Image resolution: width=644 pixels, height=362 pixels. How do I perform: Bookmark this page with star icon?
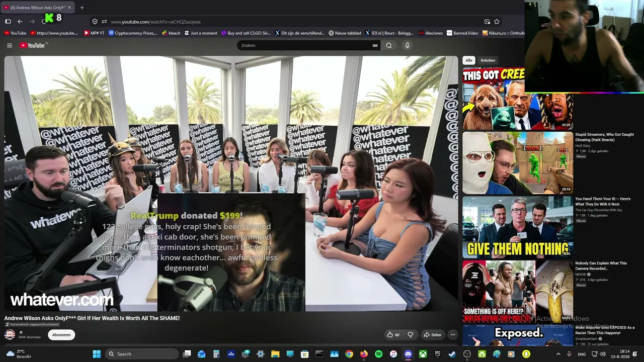[497, 22]
